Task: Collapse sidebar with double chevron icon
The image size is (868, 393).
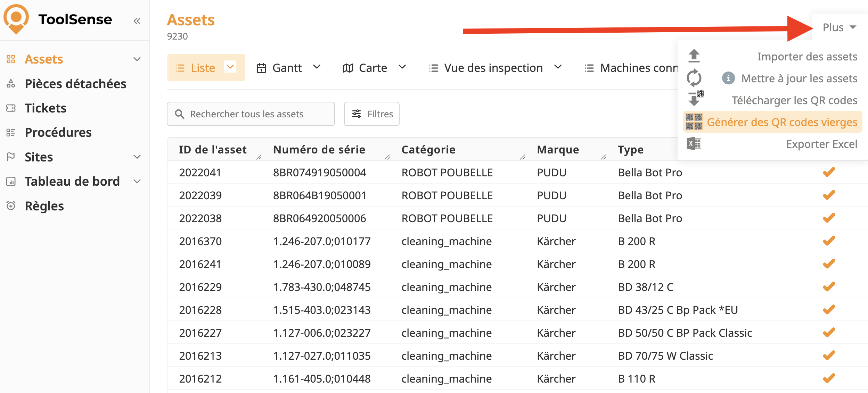Action: [x=137, y=21]
